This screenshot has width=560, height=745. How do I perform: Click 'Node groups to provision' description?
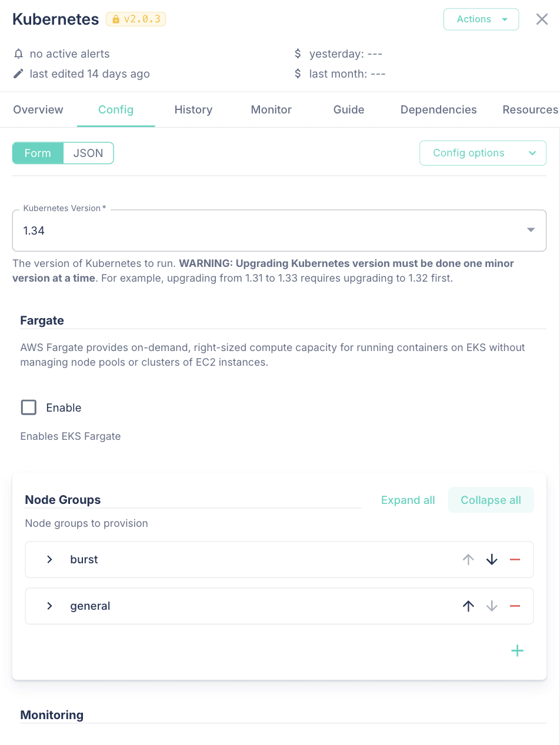point(86,523)
